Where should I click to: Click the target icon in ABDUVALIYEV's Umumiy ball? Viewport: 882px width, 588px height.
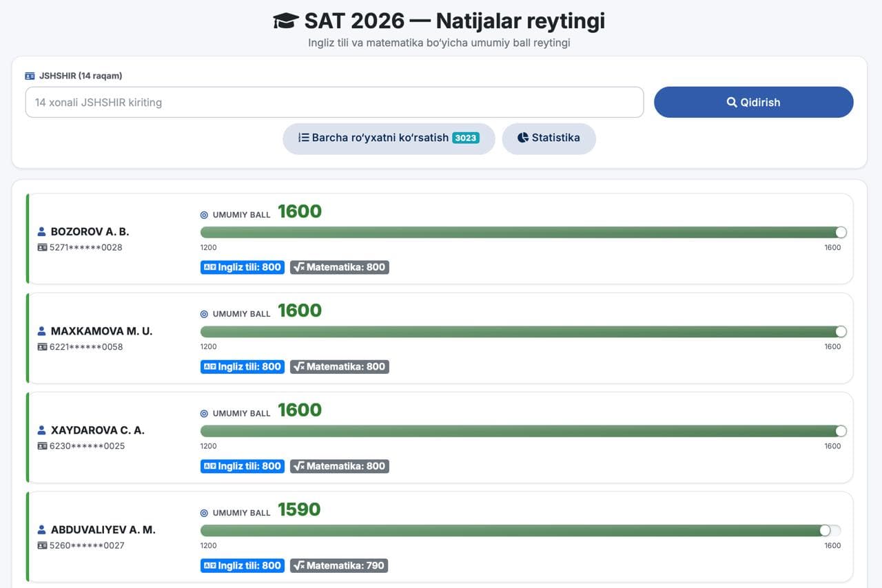point(204,513)
